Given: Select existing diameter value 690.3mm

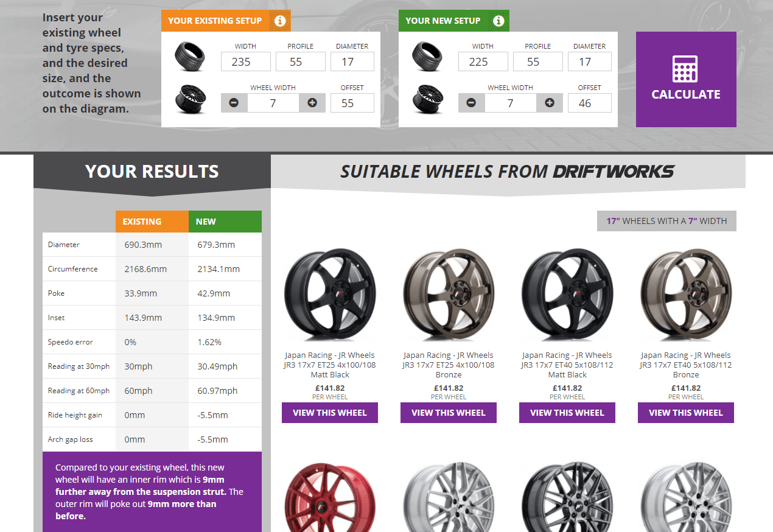Looking at the screenshot, I should tap(143, 245).
